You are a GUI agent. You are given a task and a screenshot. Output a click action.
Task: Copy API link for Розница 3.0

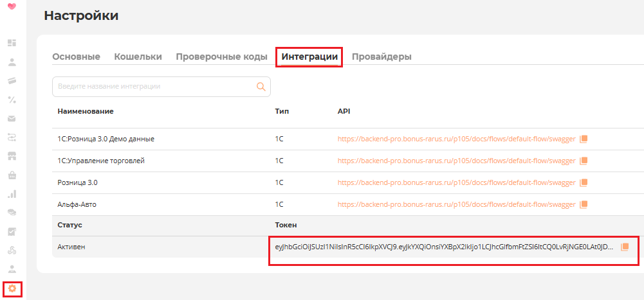click(584, 182)
